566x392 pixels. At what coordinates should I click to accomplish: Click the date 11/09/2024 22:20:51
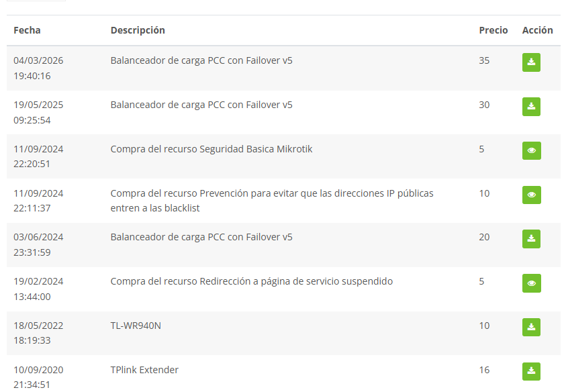[x=38, y=156]
